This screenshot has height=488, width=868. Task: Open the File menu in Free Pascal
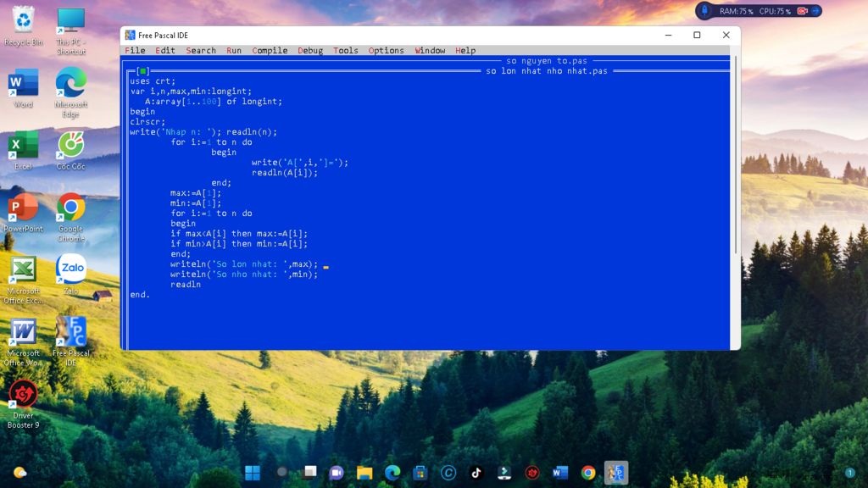135,50
